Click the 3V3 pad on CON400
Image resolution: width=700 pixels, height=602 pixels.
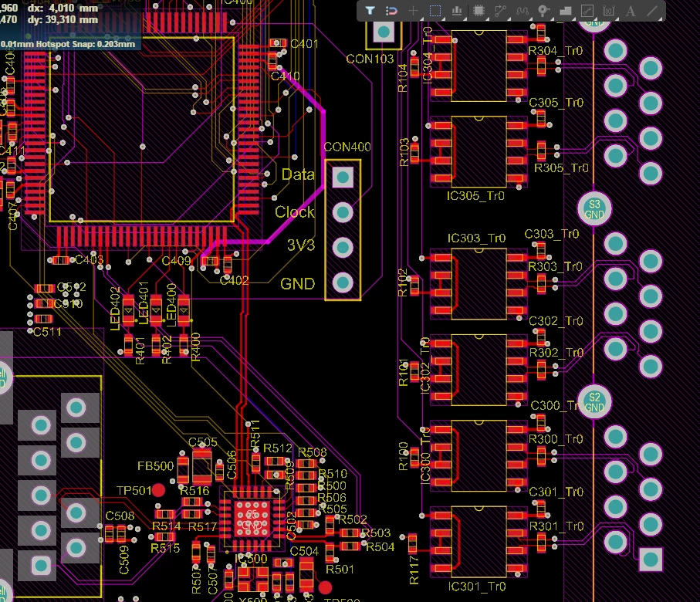coord(343,248)
